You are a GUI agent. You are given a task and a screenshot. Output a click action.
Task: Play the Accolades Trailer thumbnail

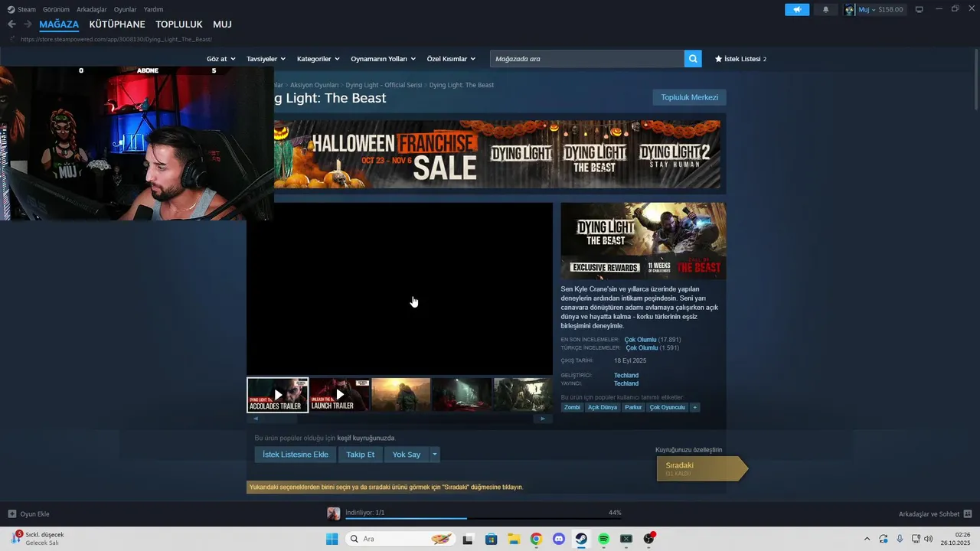click(278, 395)
